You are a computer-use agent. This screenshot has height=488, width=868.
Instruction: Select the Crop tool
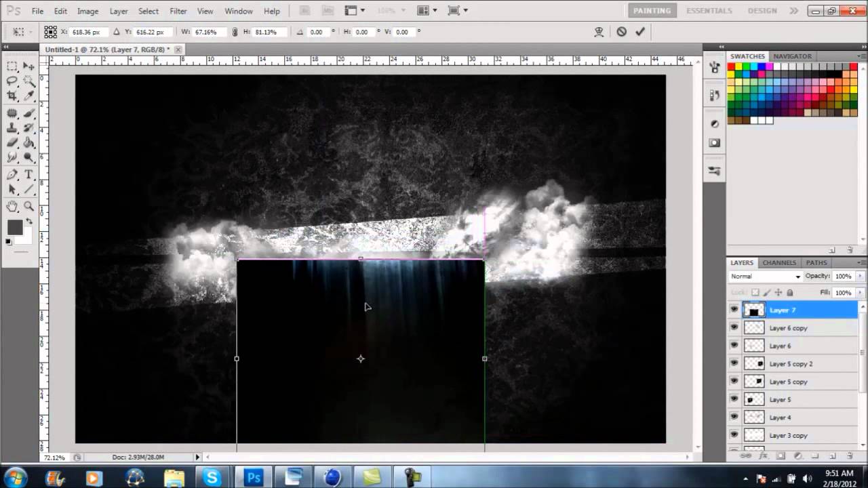point(12,96)
